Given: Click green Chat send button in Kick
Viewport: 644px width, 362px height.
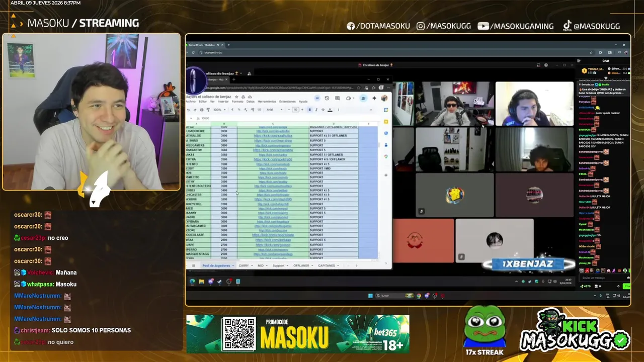Looking at the screenshot, I should [x=627, y=286].
